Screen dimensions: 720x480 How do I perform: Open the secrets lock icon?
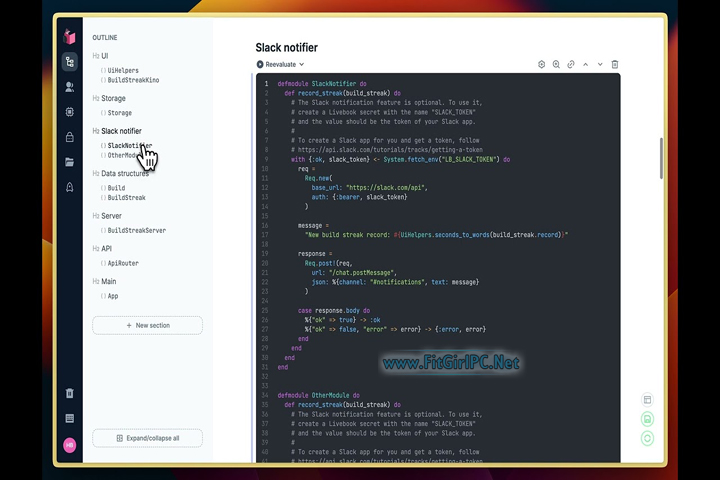pos(69,137)
